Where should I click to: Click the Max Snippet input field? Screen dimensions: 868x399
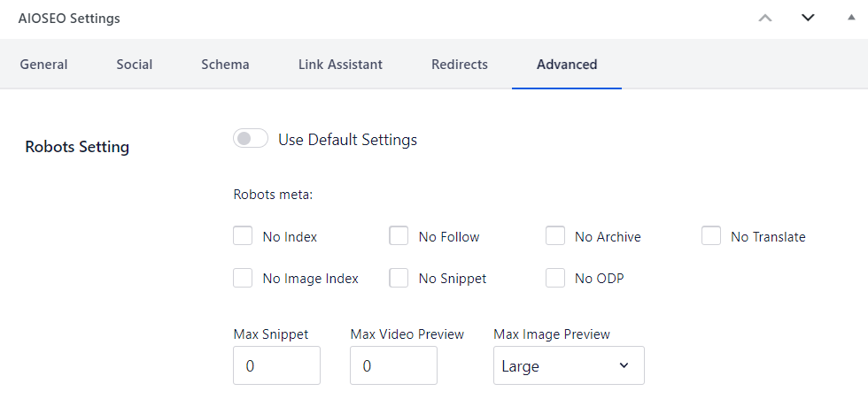click(276, 365)
